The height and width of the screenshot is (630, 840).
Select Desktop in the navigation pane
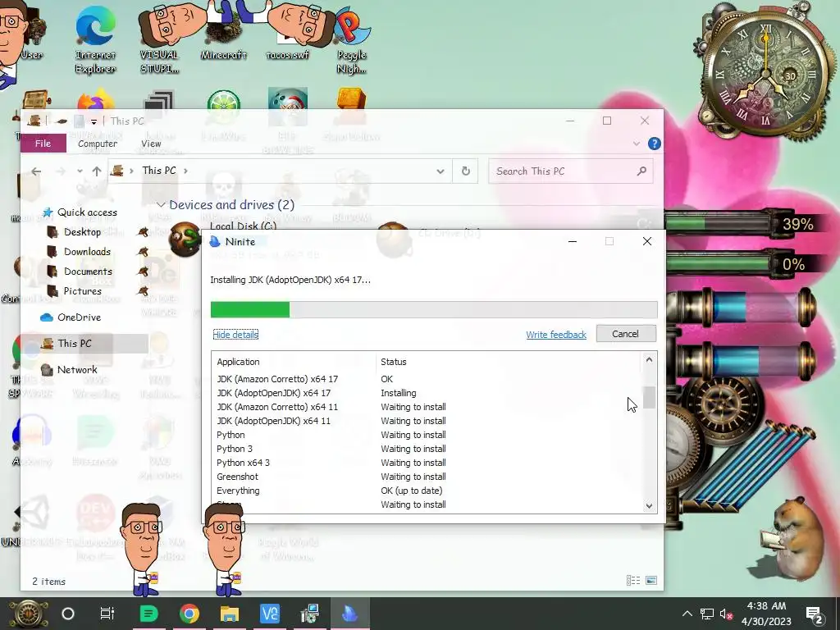[x=82, y=232]
